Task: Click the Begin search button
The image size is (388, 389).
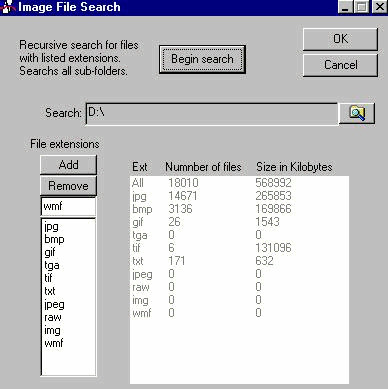Action: click(202, 59)
